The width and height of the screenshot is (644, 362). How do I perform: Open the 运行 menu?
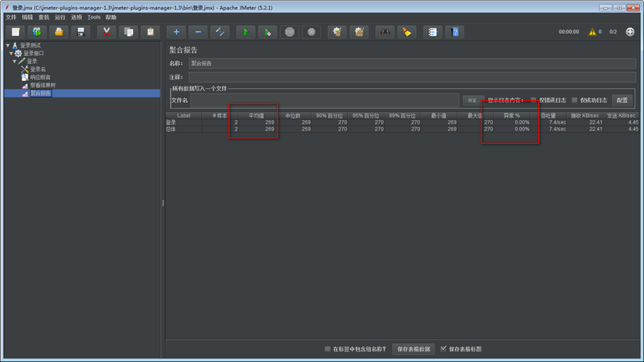60,17
